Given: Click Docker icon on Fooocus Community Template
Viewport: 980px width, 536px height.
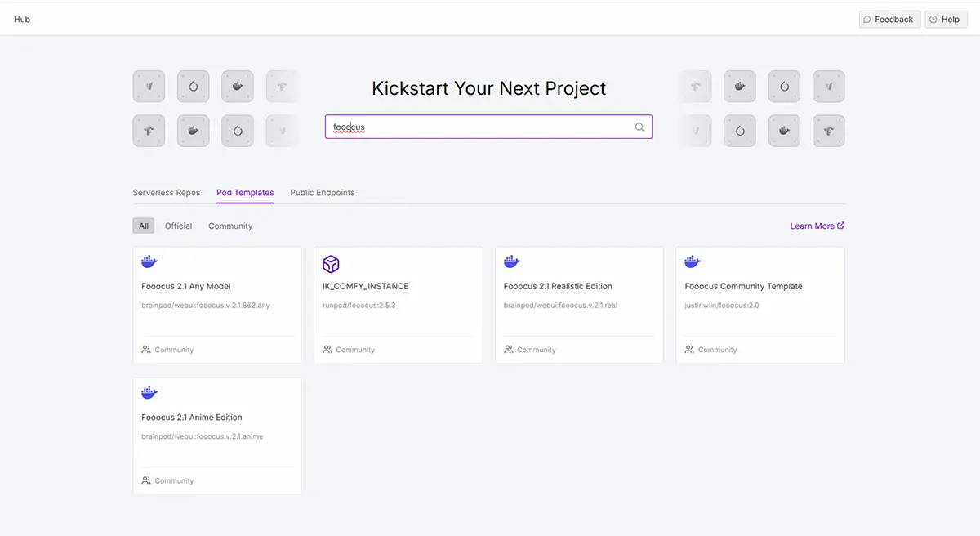Looking at the screenshot, I should coord(693,262).
